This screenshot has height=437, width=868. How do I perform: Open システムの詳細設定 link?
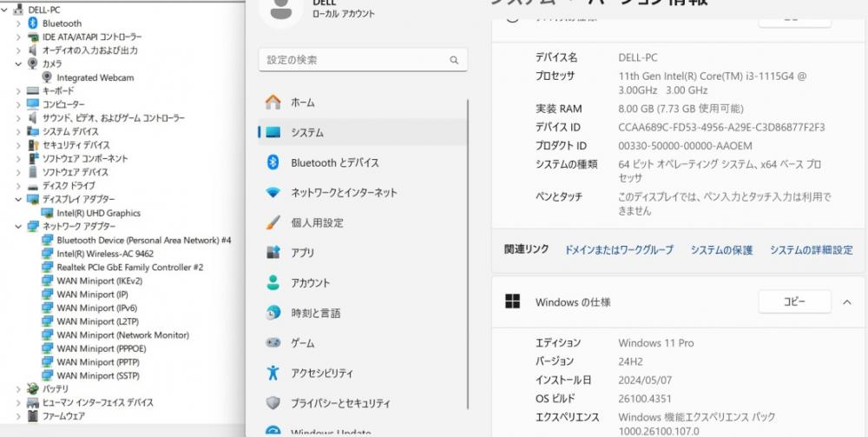click(811, 250)
